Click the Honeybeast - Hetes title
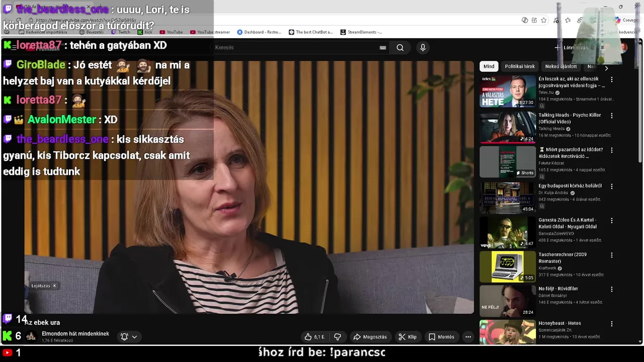This screenshot has width=644, height=362. [559, 323]
